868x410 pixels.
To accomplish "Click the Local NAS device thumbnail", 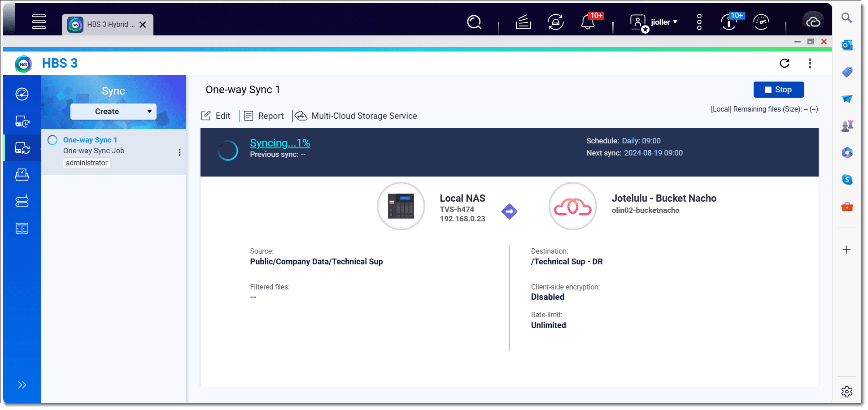I will [401, 206].
